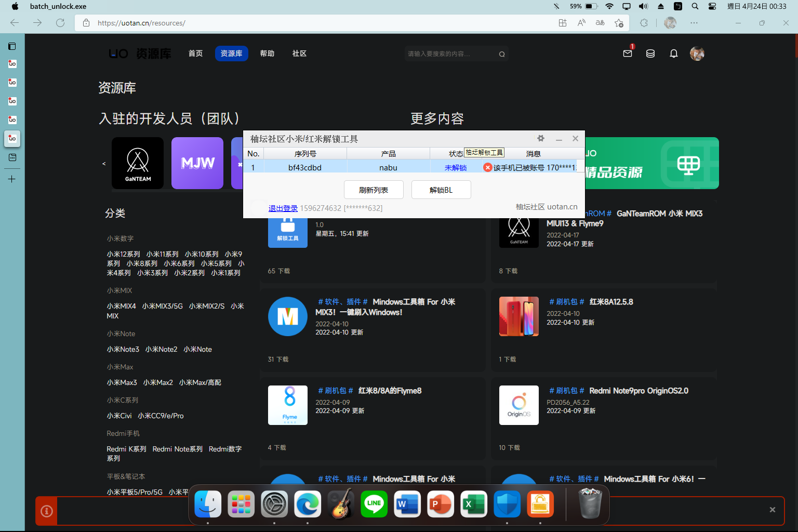Open 红米8/8A的Flyme8 resource title
This screenshot has width=798, height=532.
pyautogui.click(x=390, y=391)
